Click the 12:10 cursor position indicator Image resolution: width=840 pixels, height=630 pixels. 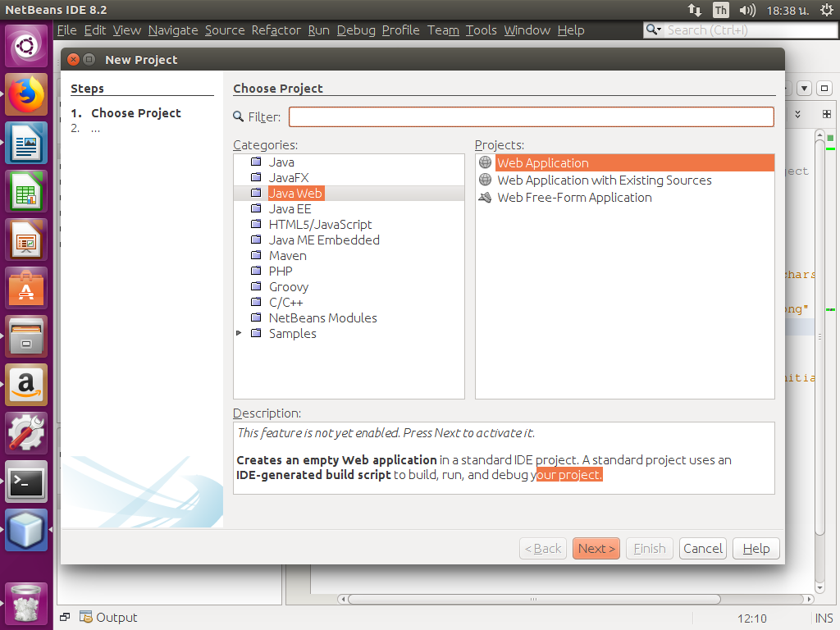point(751,619)
